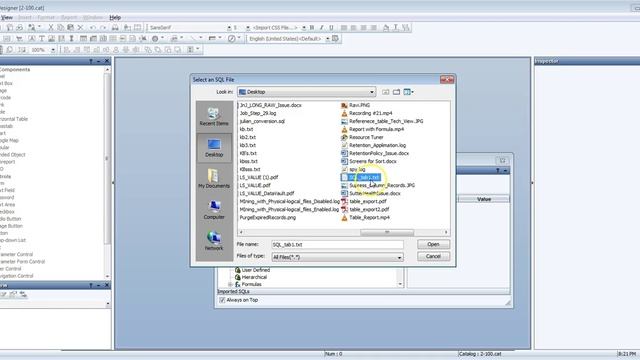The width and height of the screenshot is (640, 360).
Task: Select Computer in dialog sidebar
Action: tap(214, 210)
